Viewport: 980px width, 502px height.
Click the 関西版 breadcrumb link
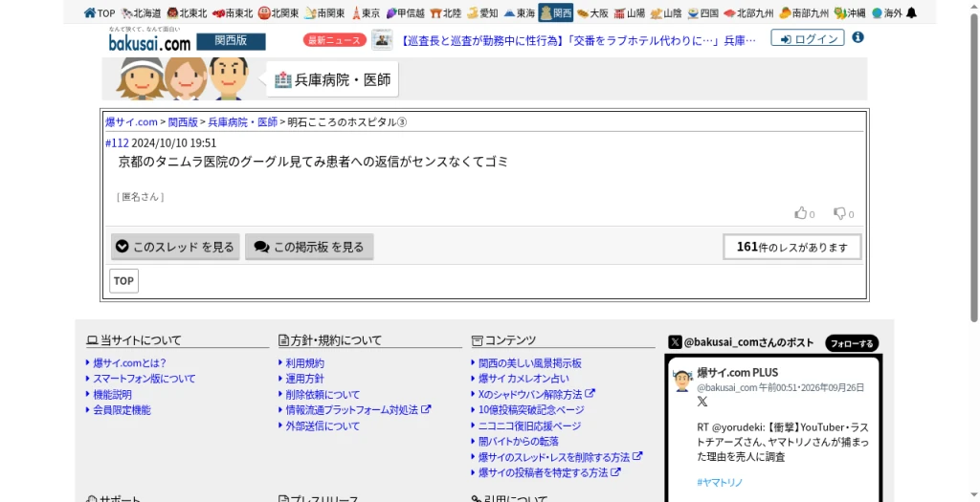point(183,121)
